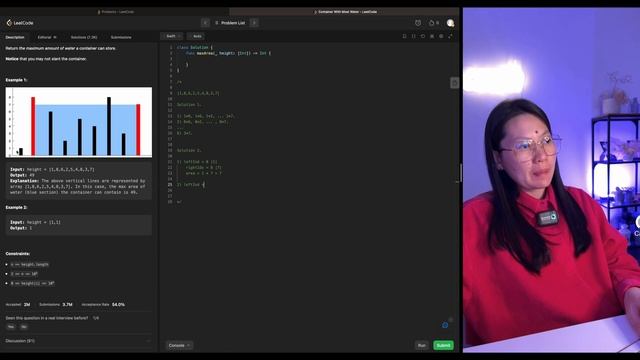Screen dimensions: 640x360
Task: Click the Example 1 input height text
Action: [x=53, y=169]
